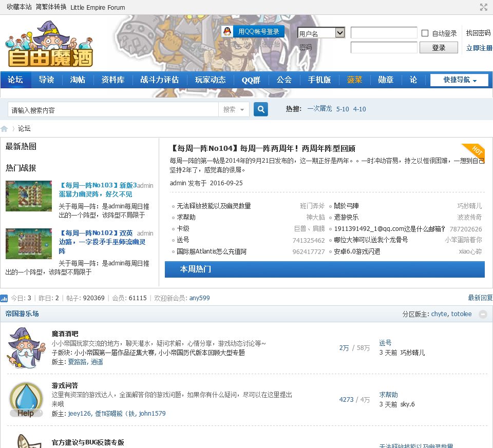Viewport: 493px width, 448px height.
Task: Click the 简繁体转换 link
Action: (51, 7)
